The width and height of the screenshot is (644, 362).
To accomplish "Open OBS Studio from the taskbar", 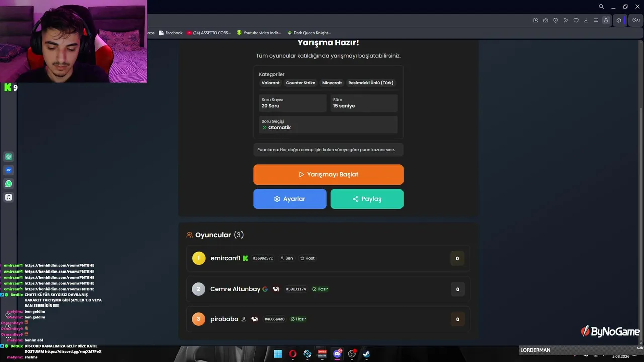I will tap(352, 354).
